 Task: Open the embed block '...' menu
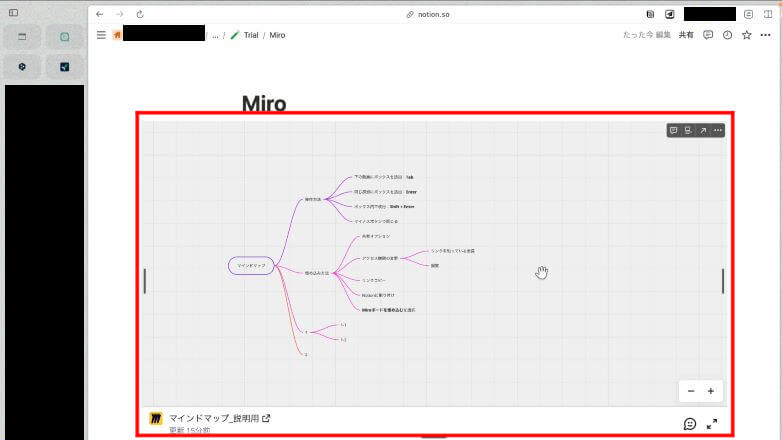pos(718,130)
